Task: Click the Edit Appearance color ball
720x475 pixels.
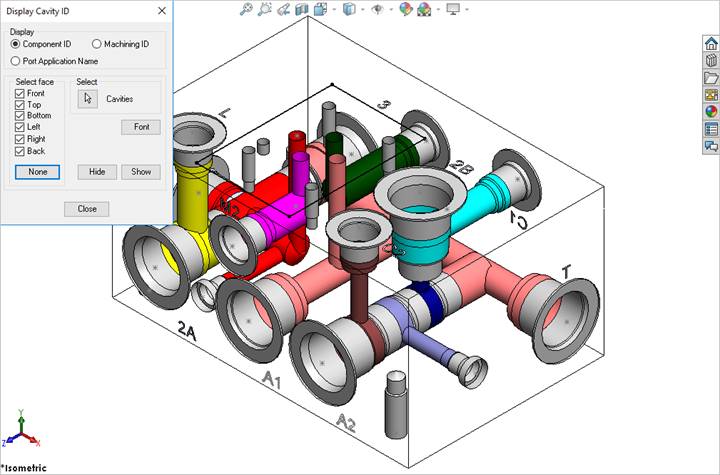Action: click(405, 9)
